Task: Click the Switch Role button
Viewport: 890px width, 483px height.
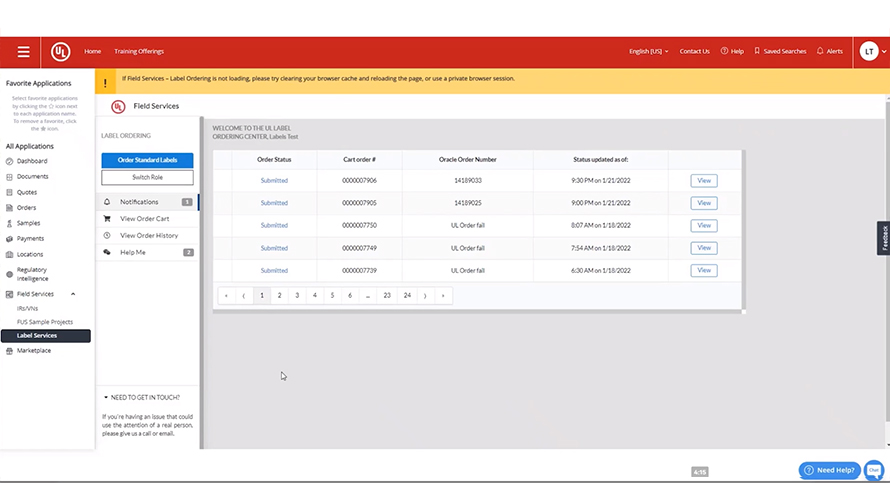Action: [x=148, y=178]
